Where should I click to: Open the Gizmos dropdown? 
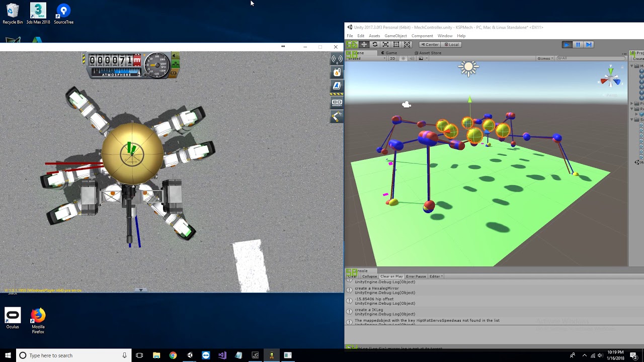click(545, 58)
